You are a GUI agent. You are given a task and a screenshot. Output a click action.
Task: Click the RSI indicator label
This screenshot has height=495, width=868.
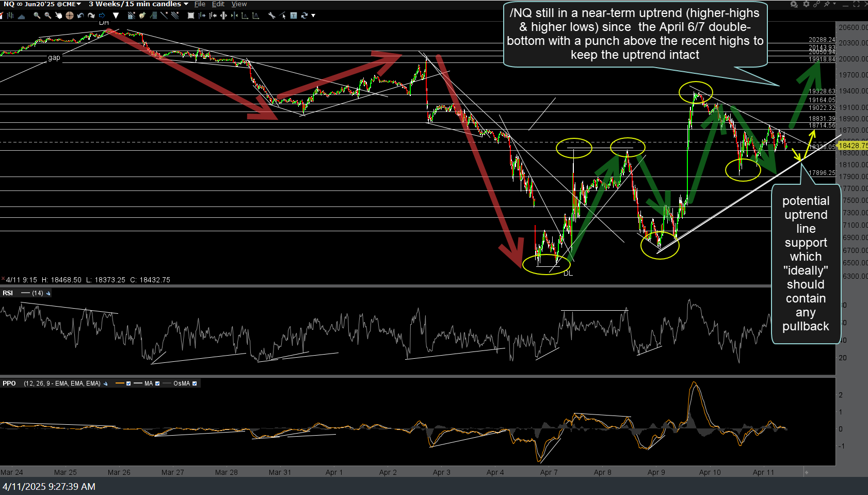(x=8, y=293)
